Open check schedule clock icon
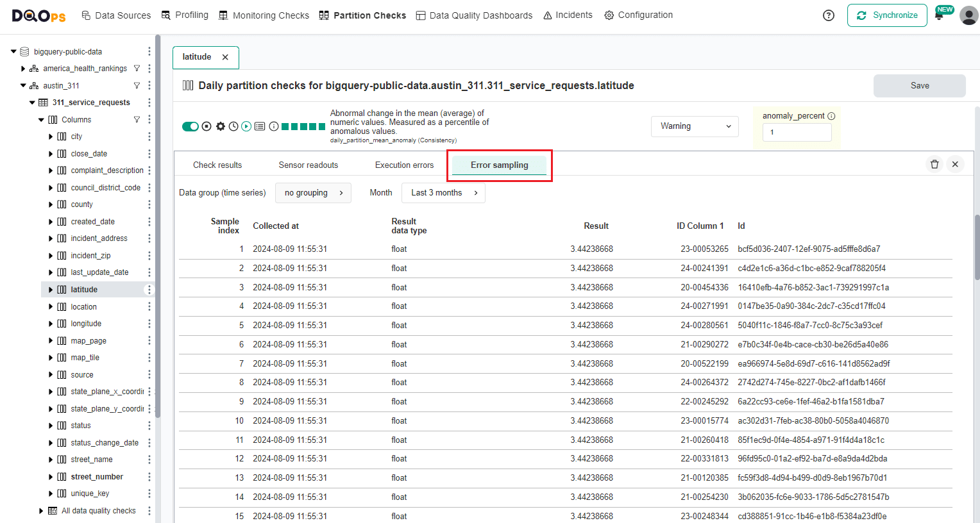The width and height of the screenshot is (980, 523). click(x=233, y=126)
